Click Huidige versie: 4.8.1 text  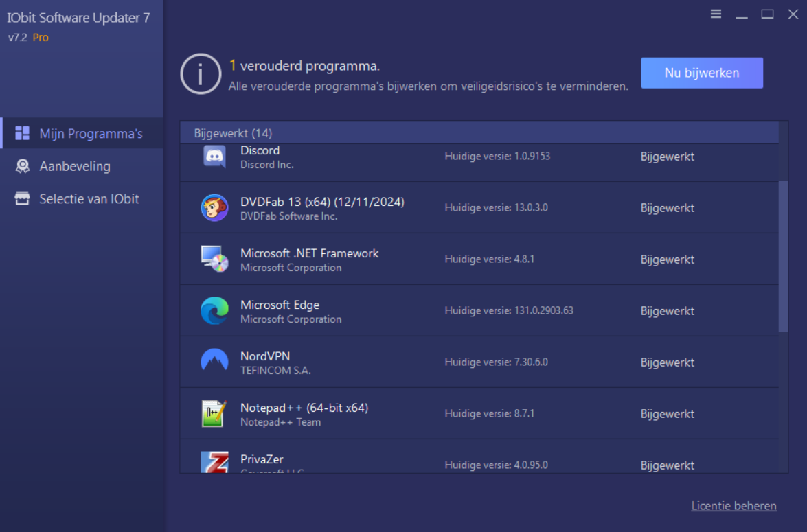pyautogui.click(x=490, y=259)
